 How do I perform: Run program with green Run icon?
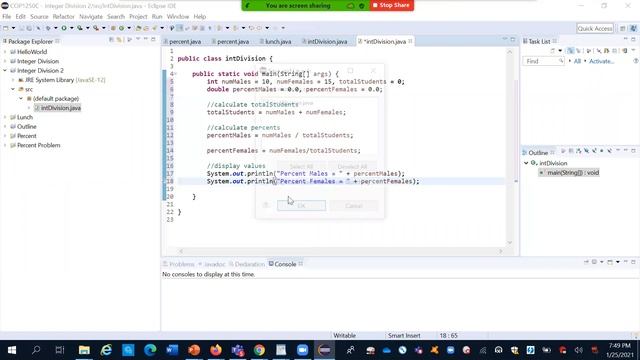(x=64, y=28)
